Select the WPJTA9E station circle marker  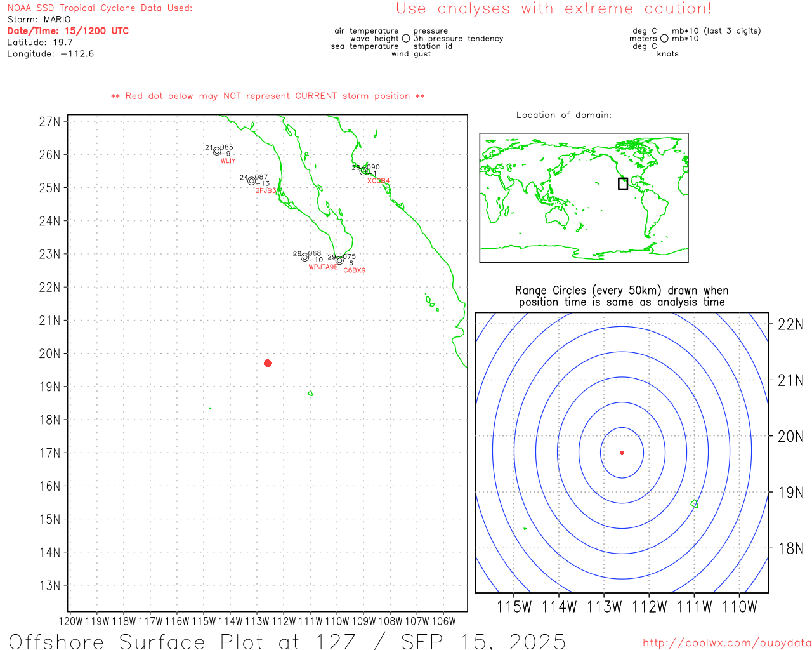tap(305, 257)
